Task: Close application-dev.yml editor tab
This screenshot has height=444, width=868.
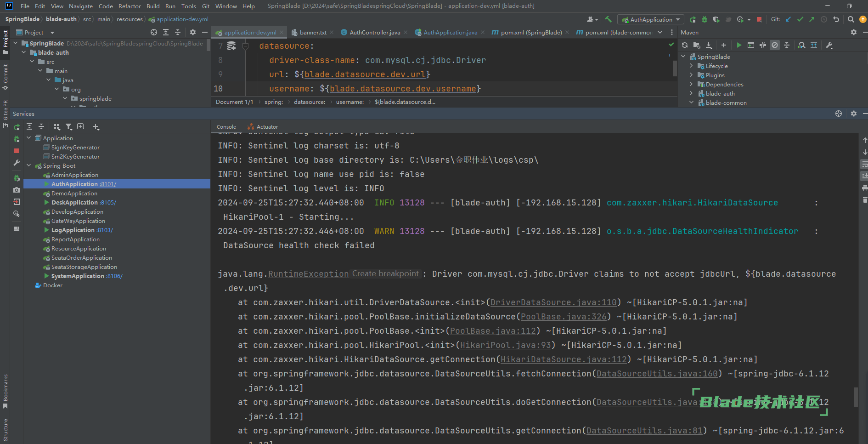Action: point(282,32)
